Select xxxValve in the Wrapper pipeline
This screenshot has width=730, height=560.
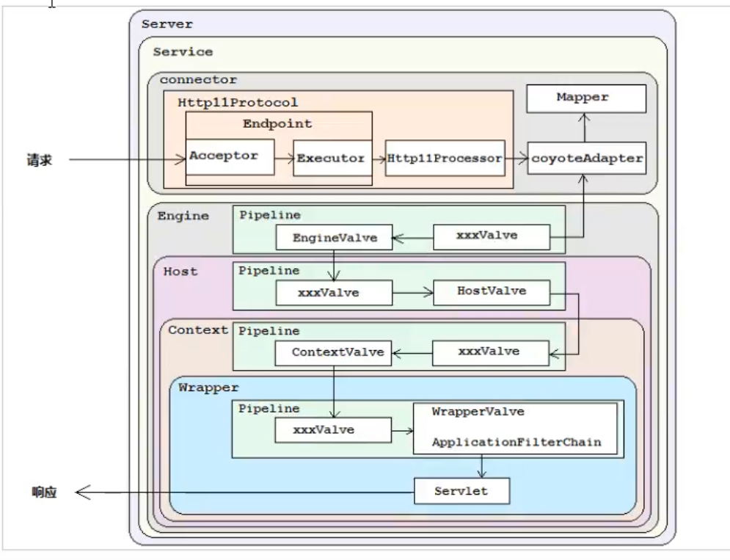click(334, 430)
